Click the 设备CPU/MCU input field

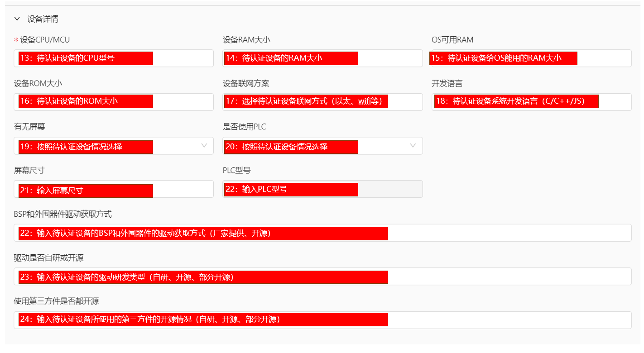pyautogui.click(x=113, y=58)
